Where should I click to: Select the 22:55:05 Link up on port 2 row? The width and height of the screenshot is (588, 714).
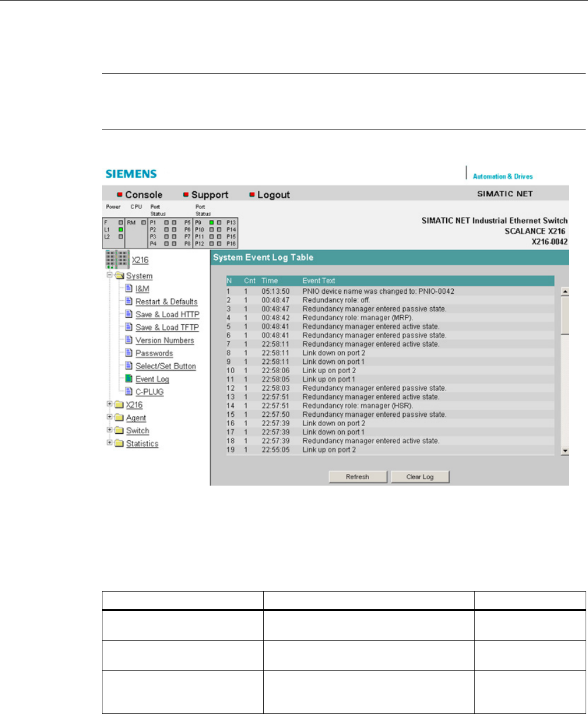tap(390, 450)
